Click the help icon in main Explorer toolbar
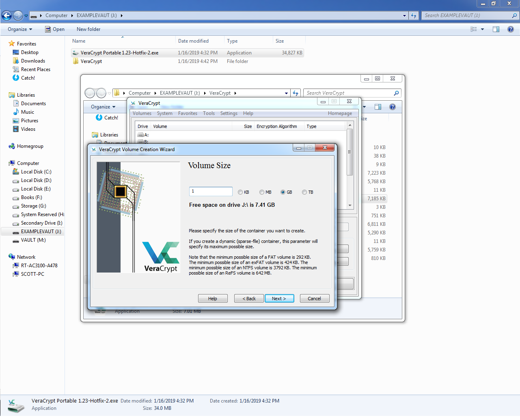Screen dimensions: 520x420 point(511,29)
